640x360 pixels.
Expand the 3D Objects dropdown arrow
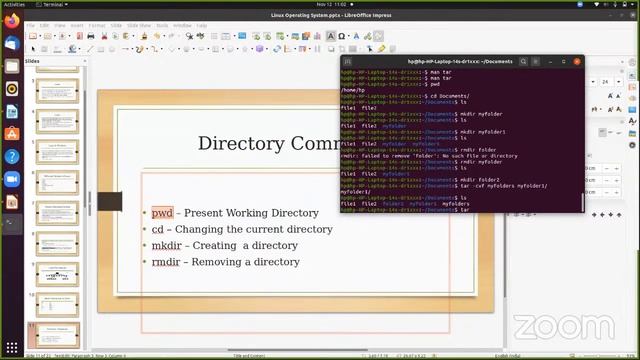[267, 49]
